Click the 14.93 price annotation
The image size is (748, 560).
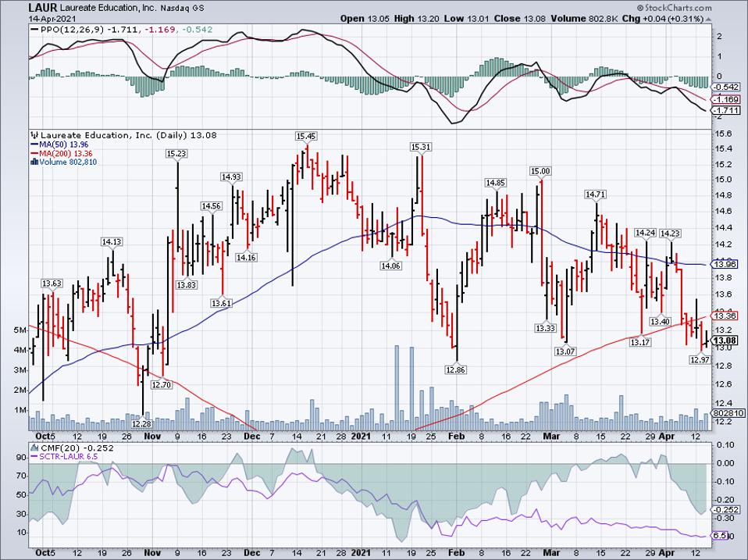231,177
